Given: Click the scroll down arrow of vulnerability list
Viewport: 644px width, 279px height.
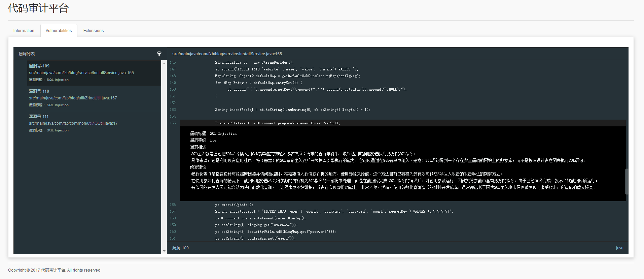Looking at the screenshot, I should [164, 251].
